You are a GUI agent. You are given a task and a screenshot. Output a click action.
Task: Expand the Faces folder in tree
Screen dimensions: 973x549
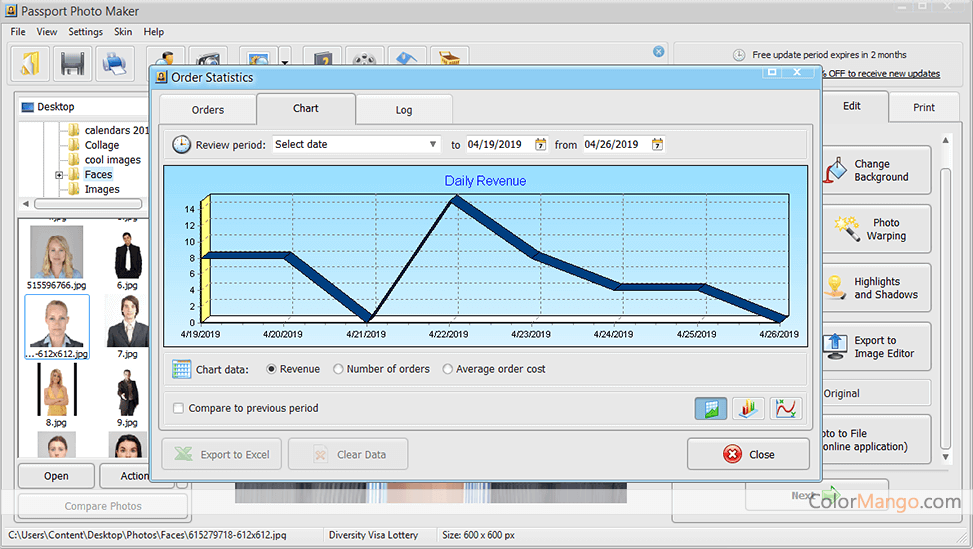[59, 175]
